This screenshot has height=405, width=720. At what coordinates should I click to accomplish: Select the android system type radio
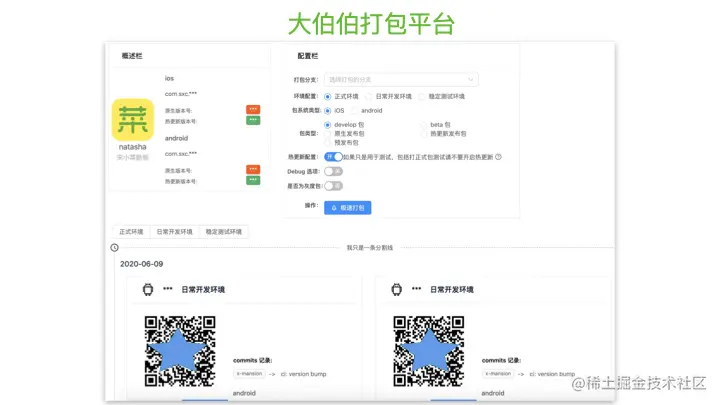point(354,111)
